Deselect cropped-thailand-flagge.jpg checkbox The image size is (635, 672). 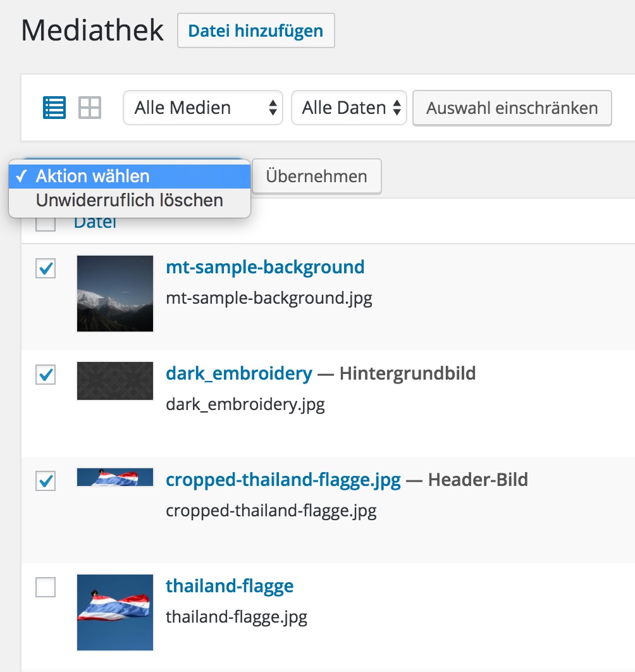tap(46, 481)
